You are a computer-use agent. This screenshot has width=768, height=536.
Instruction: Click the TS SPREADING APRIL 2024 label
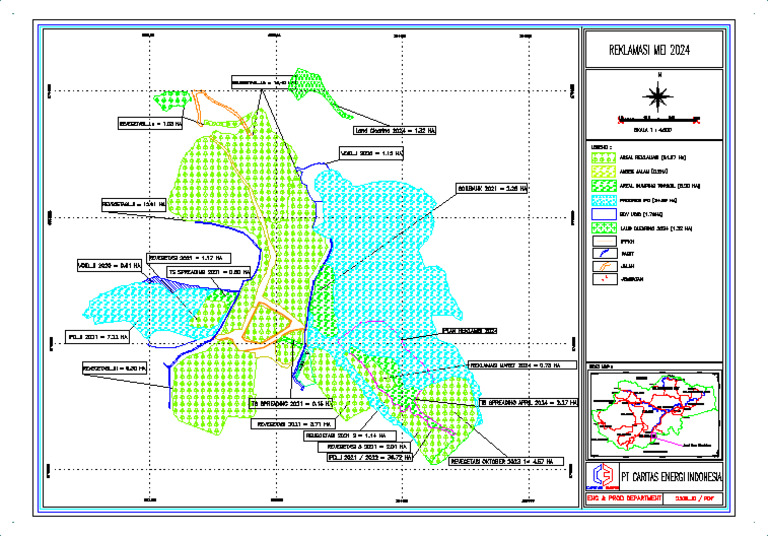pyautogui.click(x=528, y=402)
